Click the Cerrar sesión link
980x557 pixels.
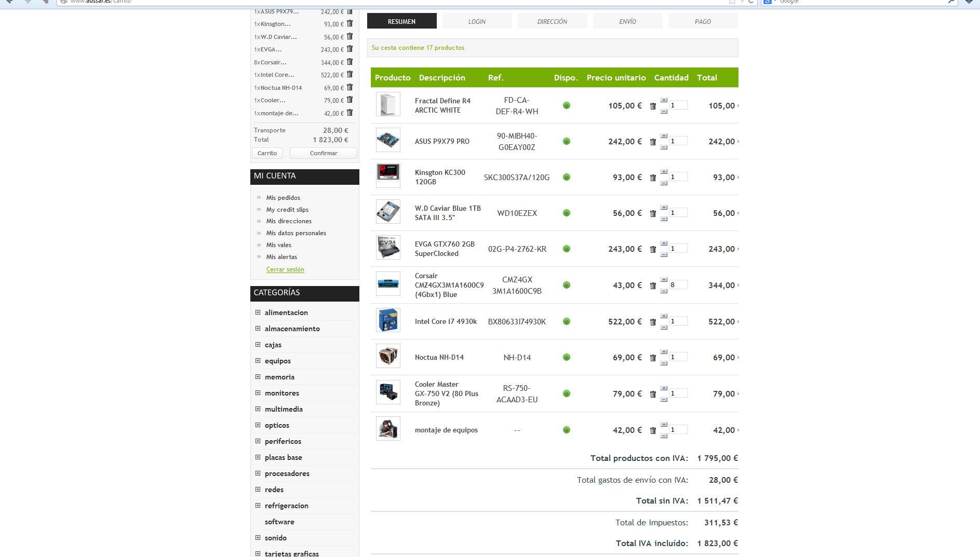(x=285, y=269)
